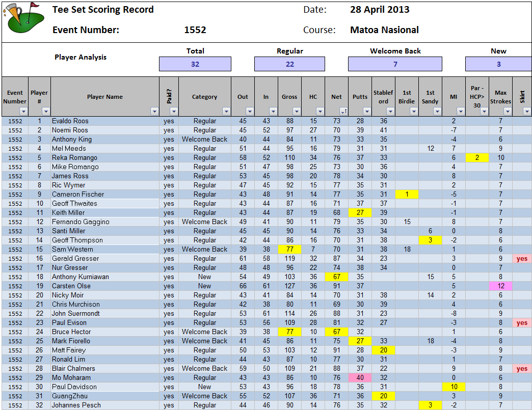Select the Welcome Back count box showing 7
532x410 pixels.
coord(395,64)
